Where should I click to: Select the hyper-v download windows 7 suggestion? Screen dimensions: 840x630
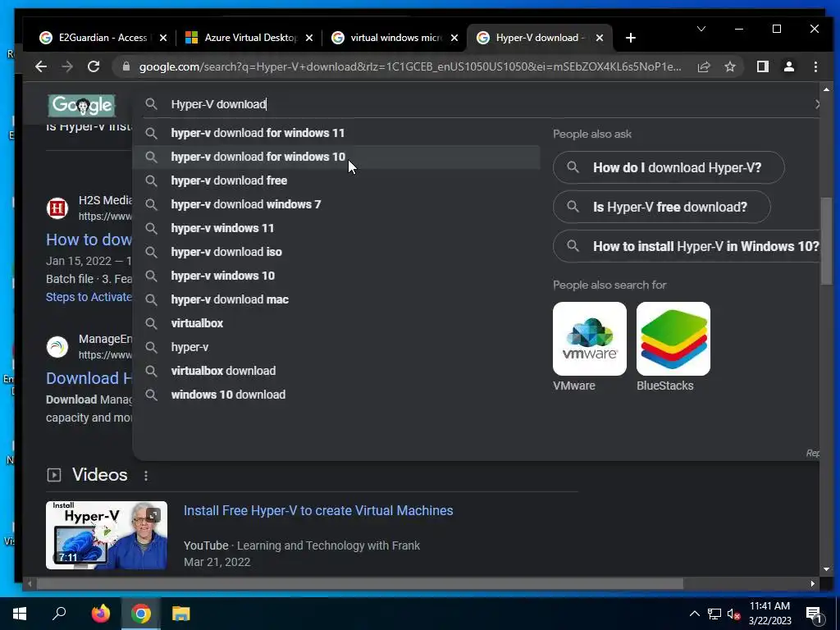pyautogui.click(x=336, y=204)
